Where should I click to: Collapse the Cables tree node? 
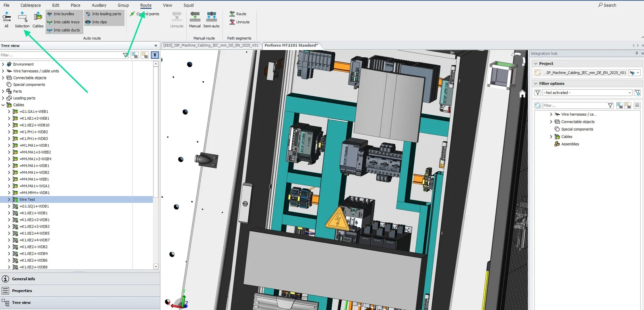(x=3, y=105)
